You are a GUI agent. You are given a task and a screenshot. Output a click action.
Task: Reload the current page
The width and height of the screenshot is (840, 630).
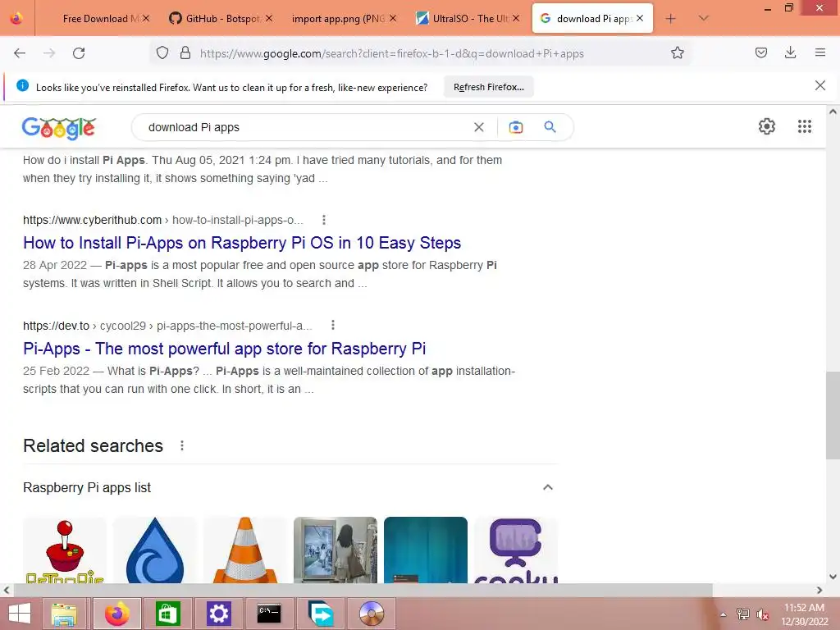79,53
